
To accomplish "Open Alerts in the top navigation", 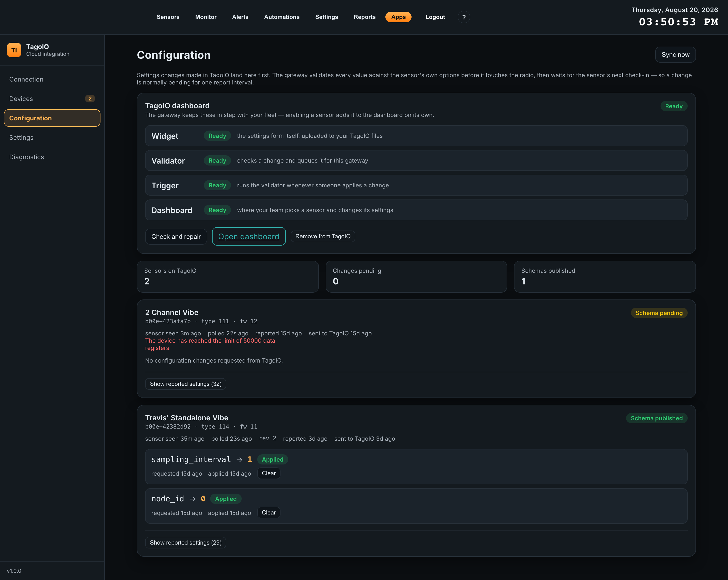I will pyautogui.click(x=240, y=17).
